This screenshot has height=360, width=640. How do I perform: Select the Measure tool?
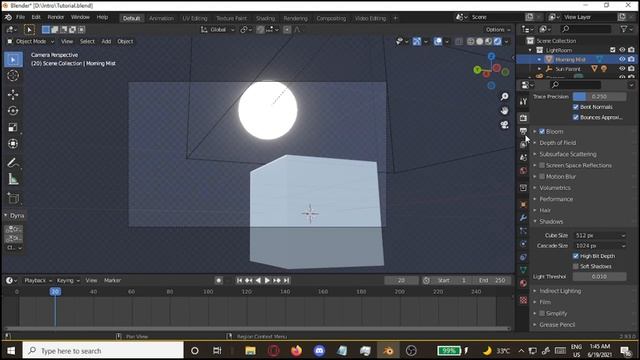(x=13, y=179)
